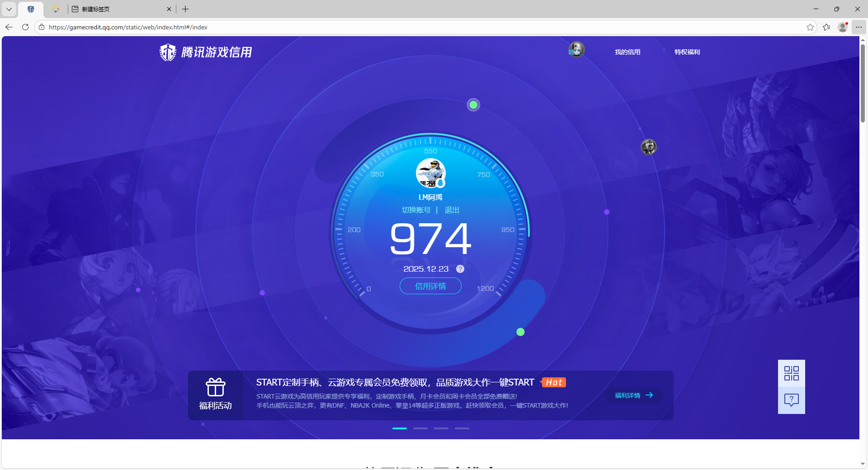Screen dimensions: 868x470
Task: Open the feedback icon below the QR code
Action: pos(791,399)
